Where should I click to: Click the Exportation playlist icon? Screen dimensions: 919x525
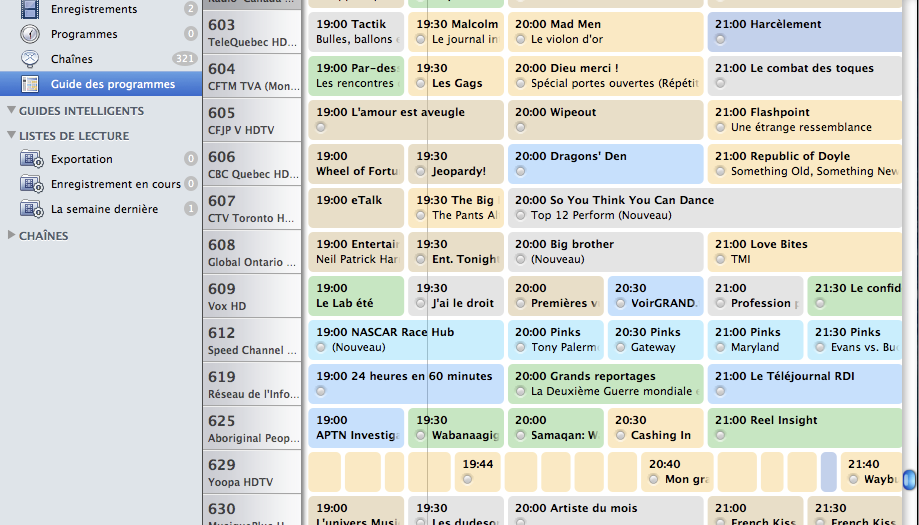point(31,159)
